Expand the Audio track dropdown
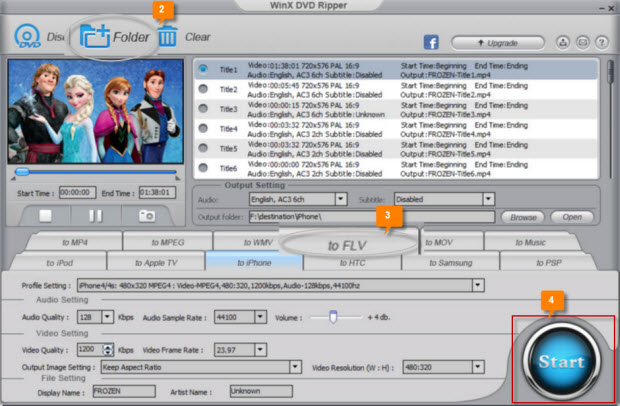The height and width of the screenshot is (406, 620). point(341,199)
